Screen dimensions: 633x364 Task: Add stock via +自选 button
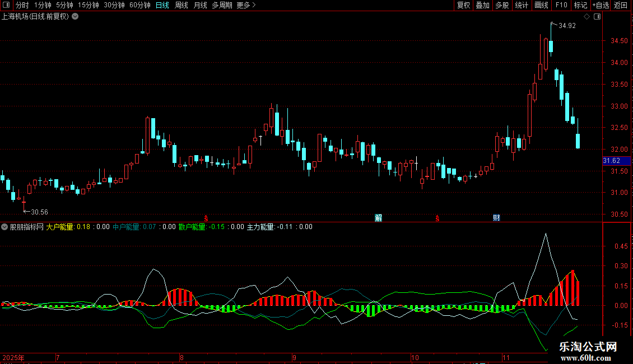coord(601,5)
